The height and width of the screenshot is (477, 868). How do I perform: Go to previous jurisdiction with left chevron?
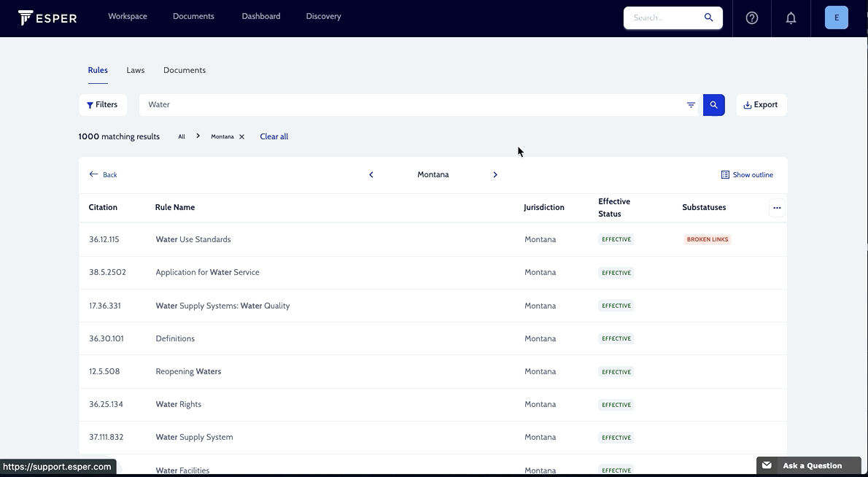coord(371,174)
